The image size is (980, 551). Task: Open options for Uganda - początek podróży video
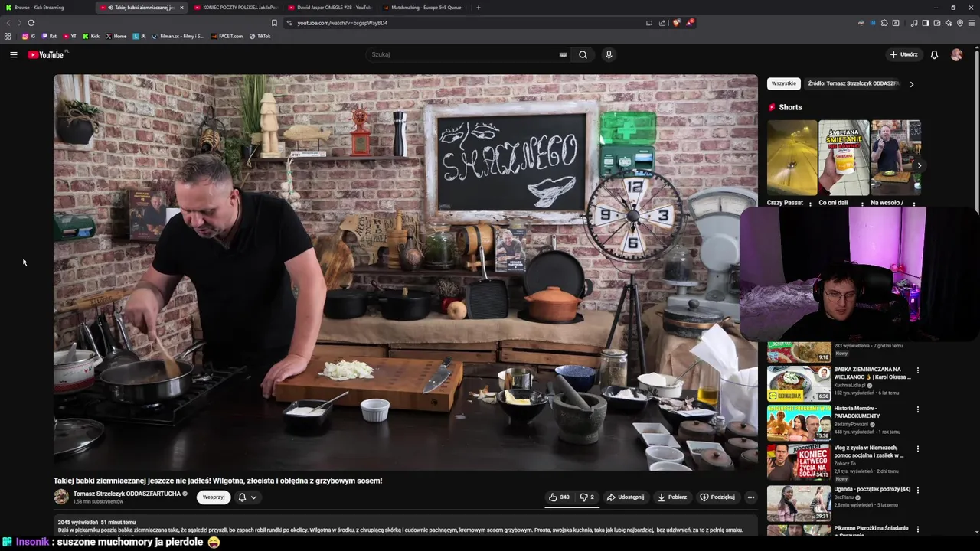pyautogui.click(x=917, y=490)
